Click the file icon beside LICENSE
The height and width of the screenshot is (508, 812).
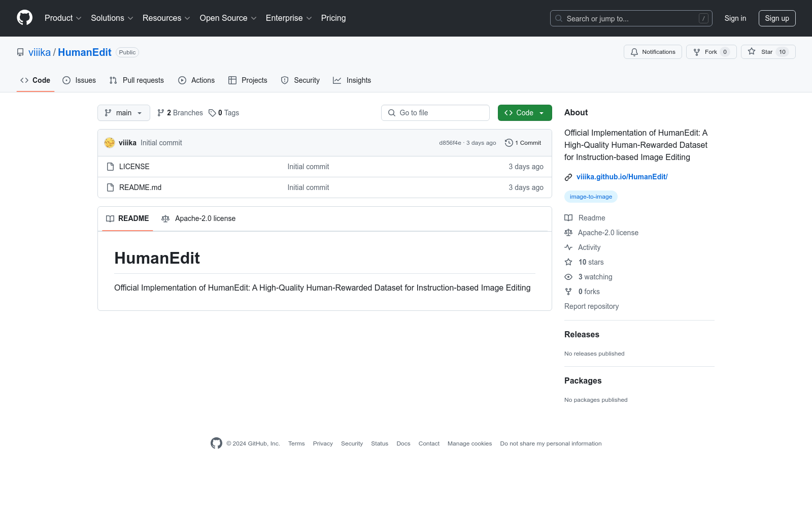click(x=110, y=167)
